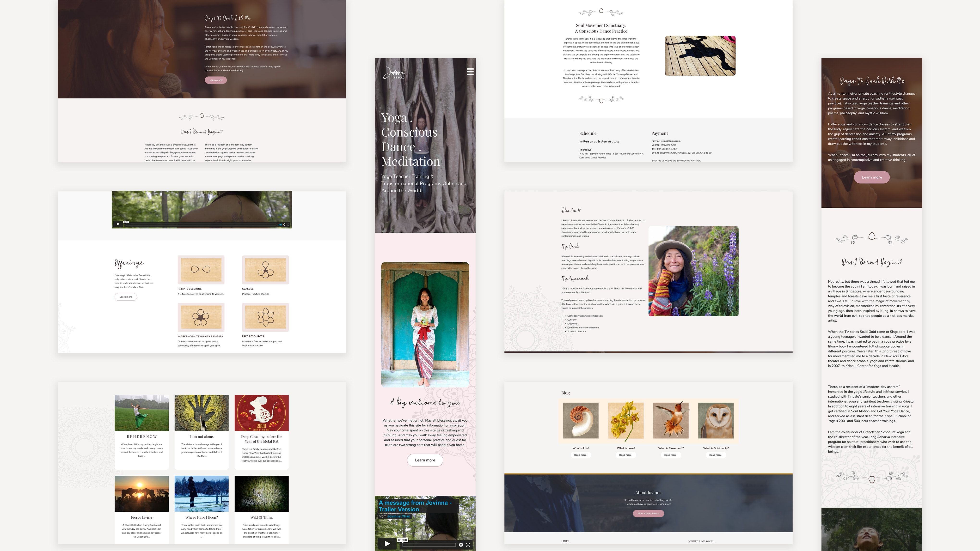Click 'Learn more' beside the Offerings heading

point(126,297)
